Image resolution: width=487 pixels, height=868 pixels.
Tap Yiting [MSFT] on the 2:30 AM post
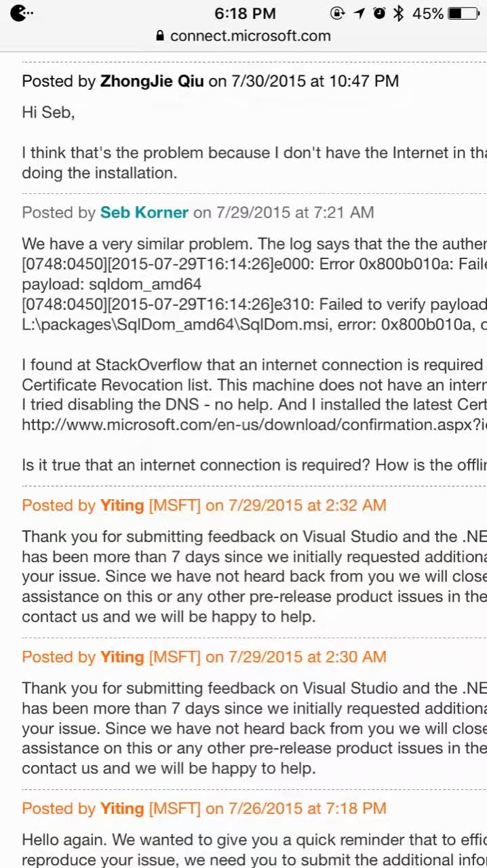click(151, 657)
